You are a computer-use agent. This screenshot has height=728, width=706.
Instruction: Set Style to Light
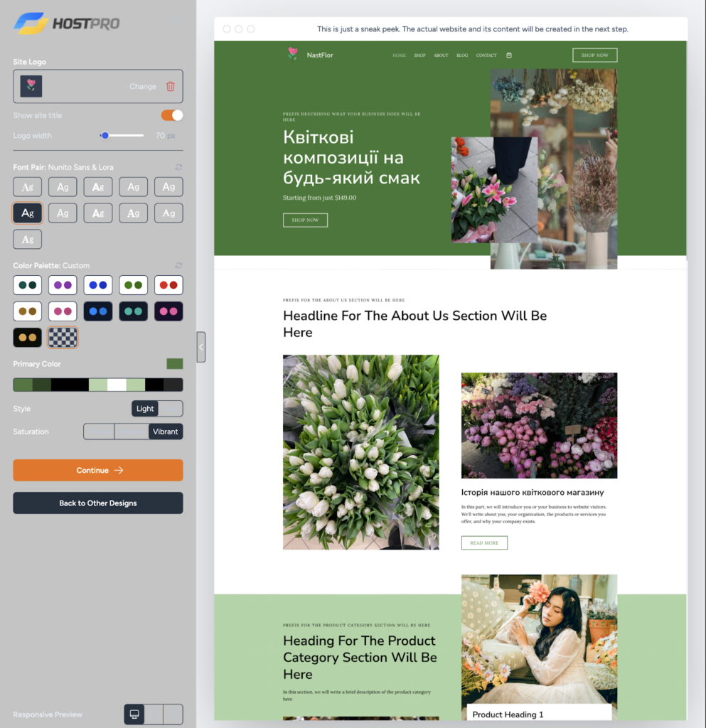tap(145, 409)
